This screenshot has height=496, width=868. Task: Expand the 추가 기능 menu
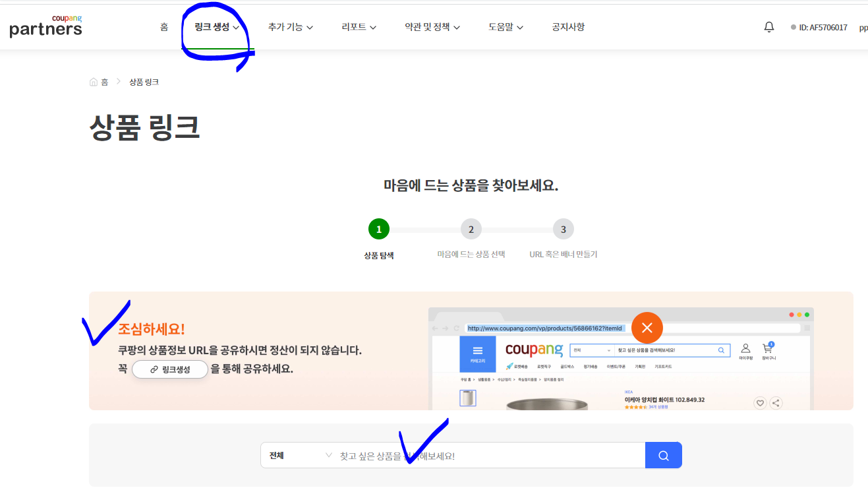(x=291, y=27)
